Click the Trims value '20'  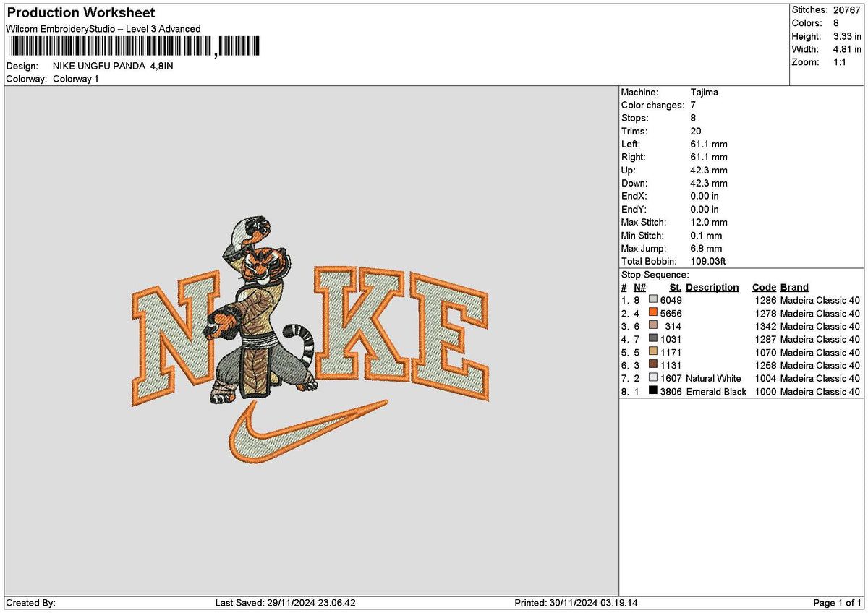[697, 132]
